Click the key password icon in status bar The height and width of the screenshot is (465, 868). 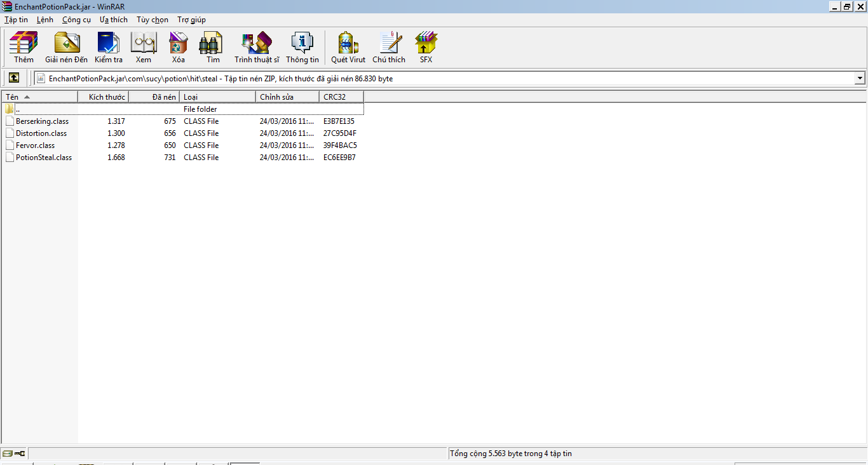[x=20, y=454]
